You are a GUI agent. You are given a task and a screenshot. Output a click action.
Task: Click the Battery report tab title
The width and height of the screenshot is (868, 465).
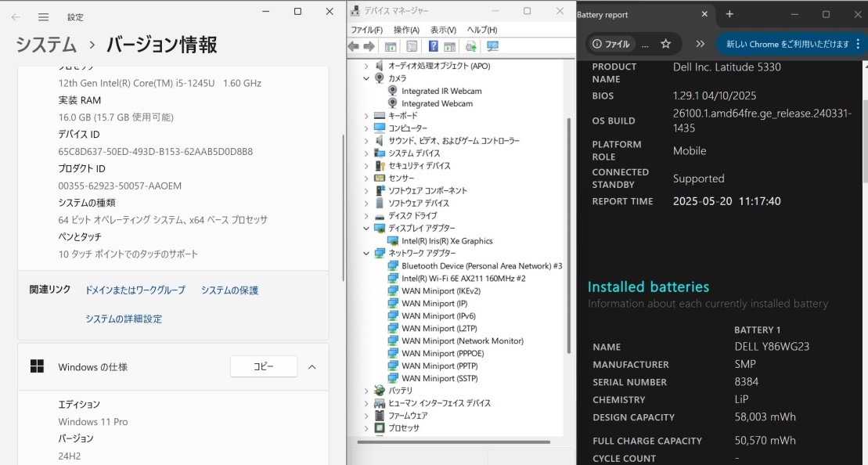point(603,15)
